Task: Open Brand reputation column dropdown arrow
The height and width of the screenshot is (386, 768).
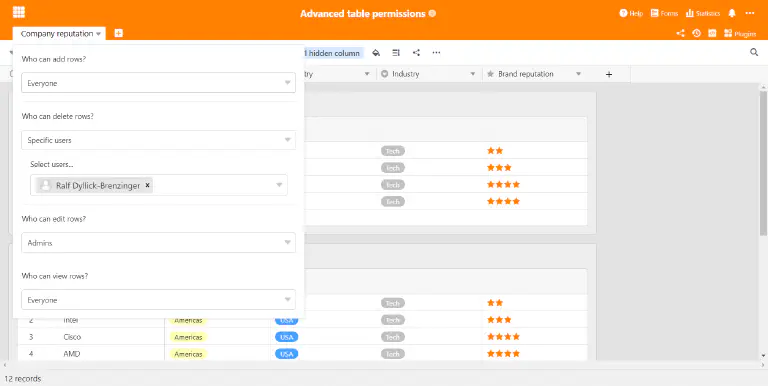Action: (578, 74)
